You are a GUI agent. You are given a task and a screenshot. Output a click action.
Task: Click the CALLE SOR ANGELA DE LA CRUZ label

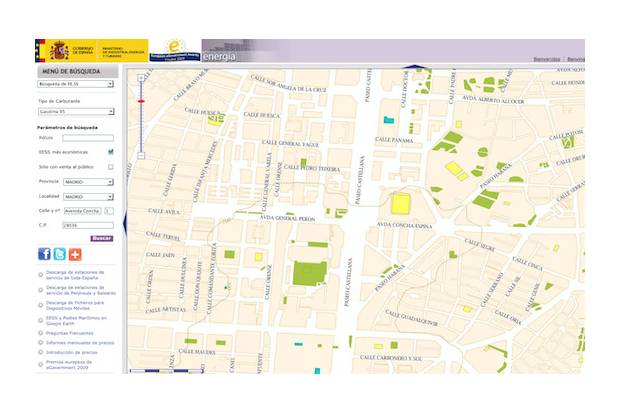pos(289,84)
